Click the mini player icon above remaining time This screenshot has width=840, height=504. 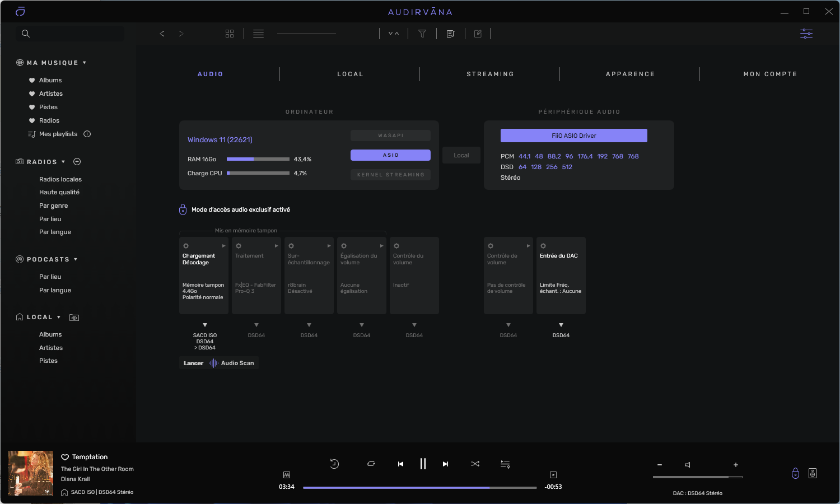click(553, 475)
